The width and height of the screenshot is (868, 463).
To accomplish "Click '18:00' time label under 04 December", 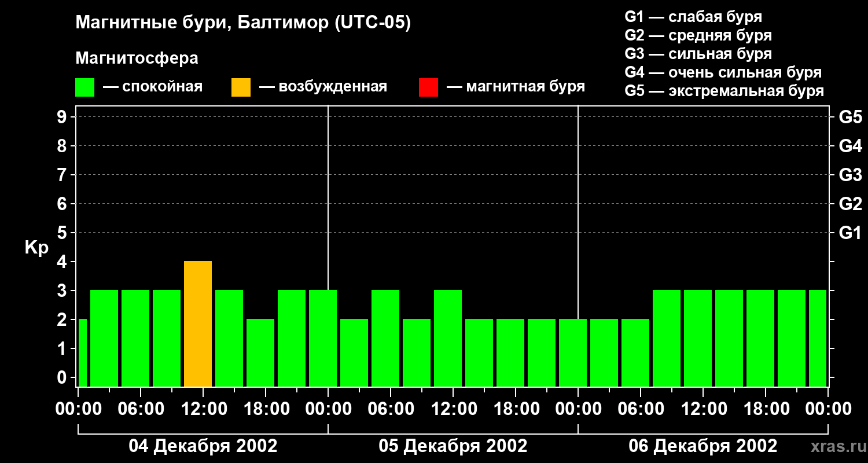I will [x=266, y=409].
